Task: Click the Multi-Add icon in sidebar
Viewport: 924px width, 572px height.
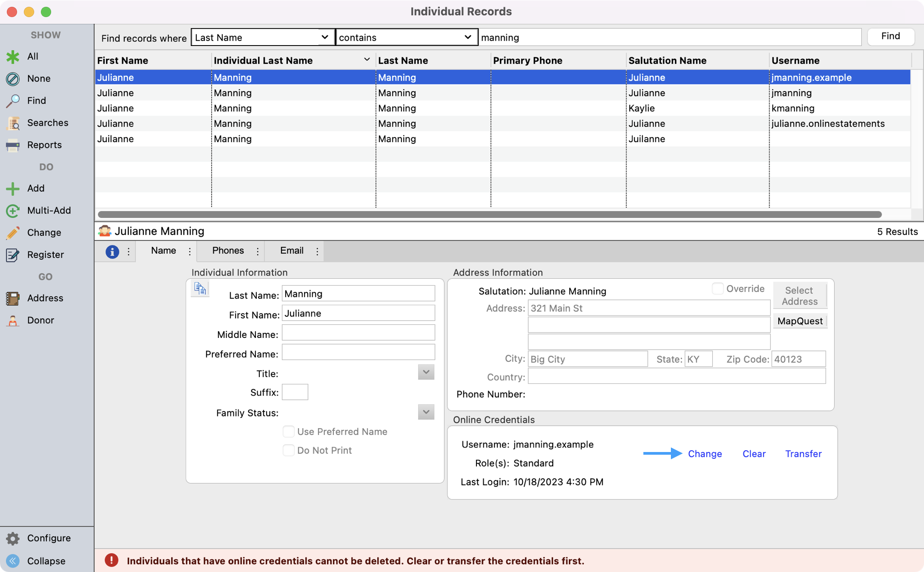Action: [x=13, y=210]
